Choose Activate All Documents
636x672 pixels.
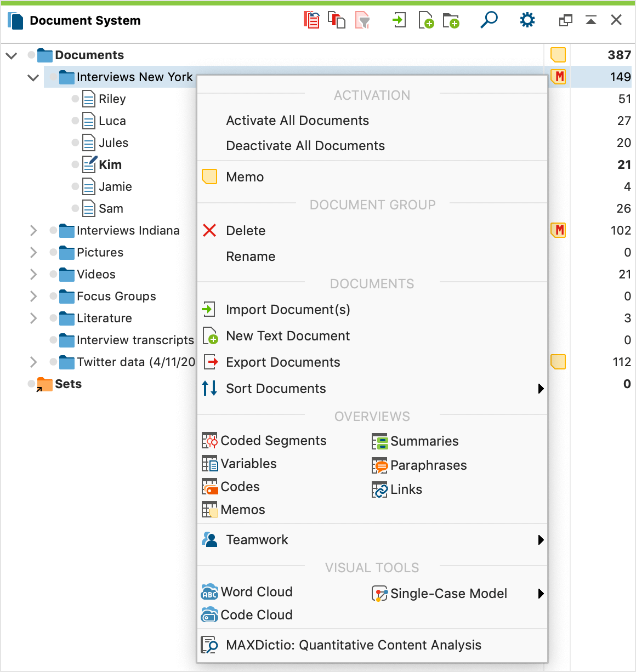[372, 121]
